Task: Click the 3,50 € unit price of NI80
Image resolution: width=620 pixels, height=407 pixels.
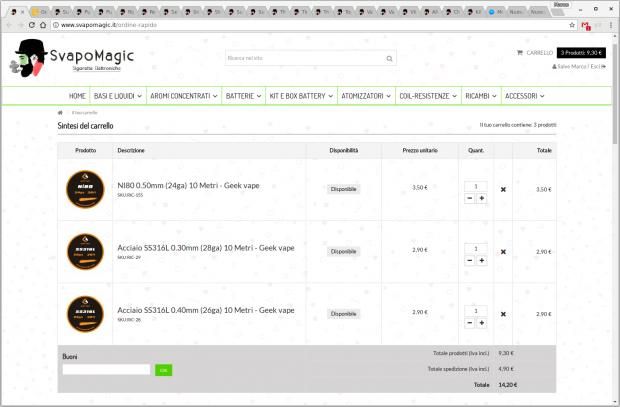Action: tap(420, 187)
